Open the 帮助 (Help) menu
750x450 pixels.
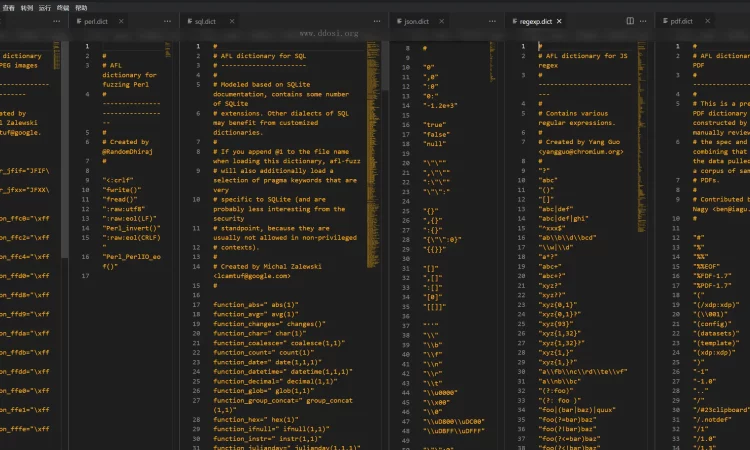[x=81, y=8]
